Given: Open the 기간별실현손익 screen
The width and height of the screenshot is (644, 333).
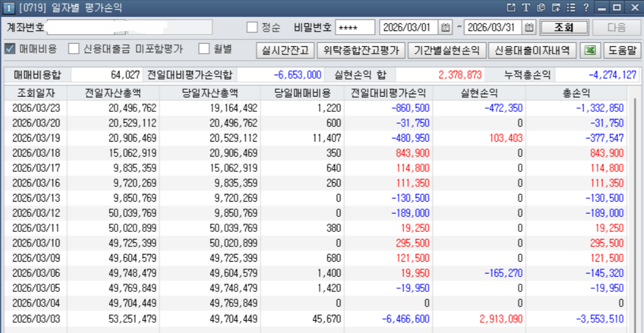Looking at the screenshot, I should (446, 50).
